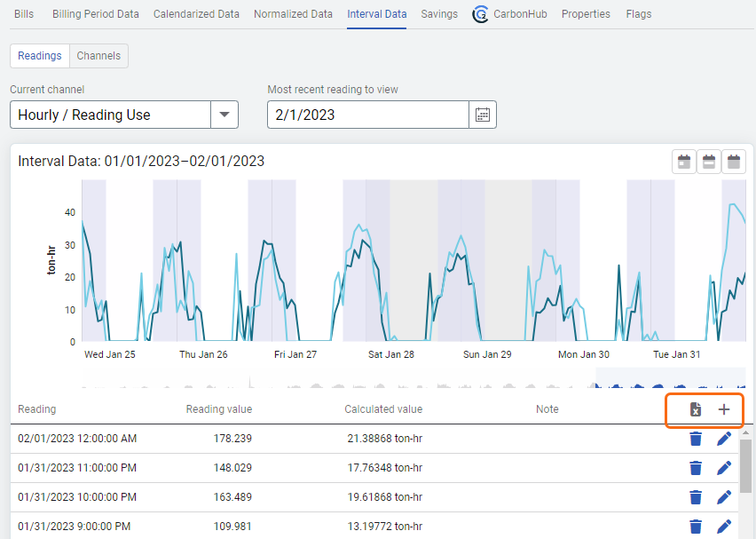Screen dimensions: 756x539
Task: Click the middle calendar range icon in chart header
Action: 709,162
